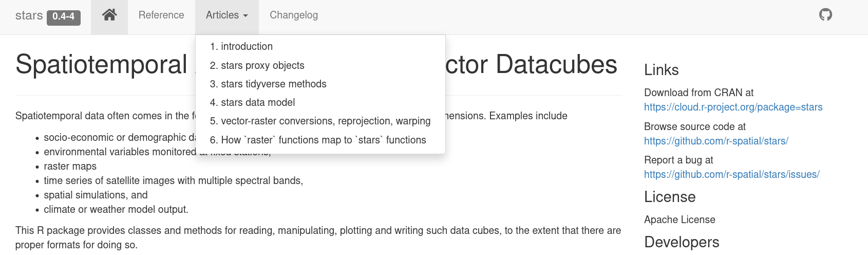Click the Apache License text

[x=680, y=220]
